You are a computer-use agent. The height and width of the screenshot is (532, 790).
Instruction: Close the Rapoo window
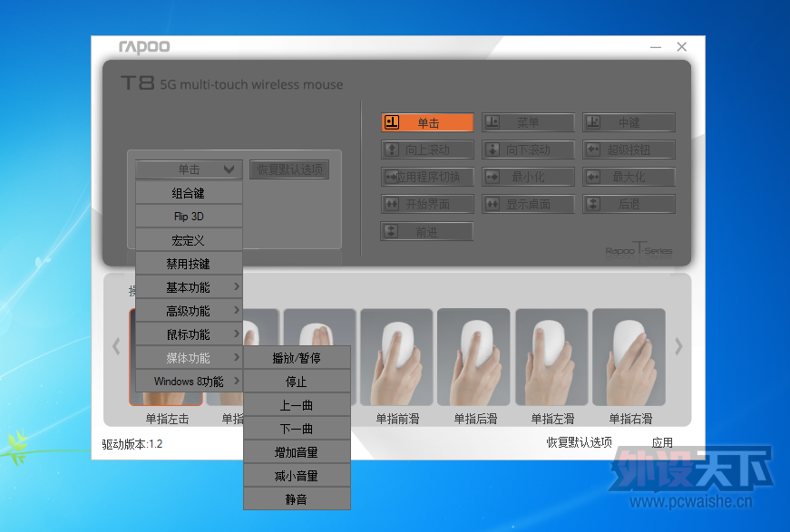pos(682,47)
